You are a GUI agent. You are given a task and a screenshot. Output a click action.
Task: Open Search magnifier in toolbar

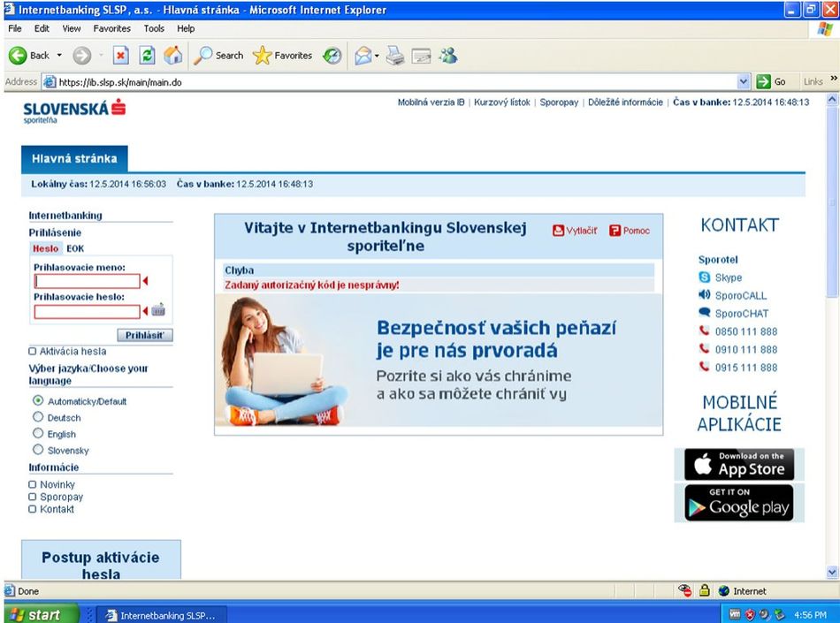202,55
